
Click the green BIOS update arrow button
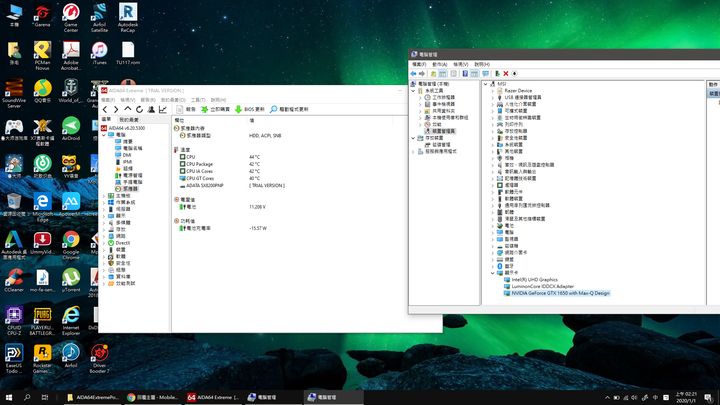250,109
